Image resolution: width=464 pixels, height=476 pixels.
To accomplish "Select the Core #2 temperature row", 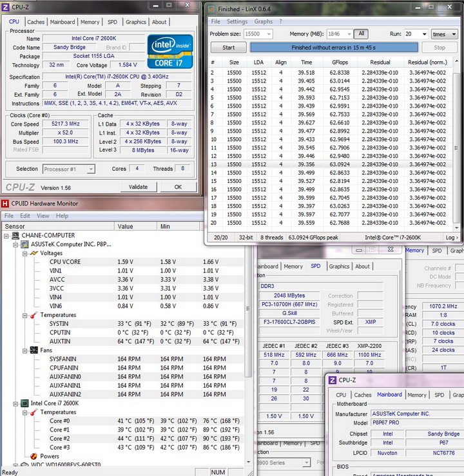I will [146, 439].
